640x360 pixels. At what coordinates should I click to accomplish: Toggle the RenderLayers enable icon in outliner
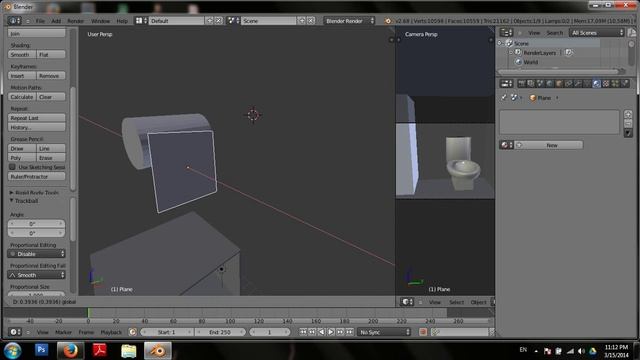[569, 53]
